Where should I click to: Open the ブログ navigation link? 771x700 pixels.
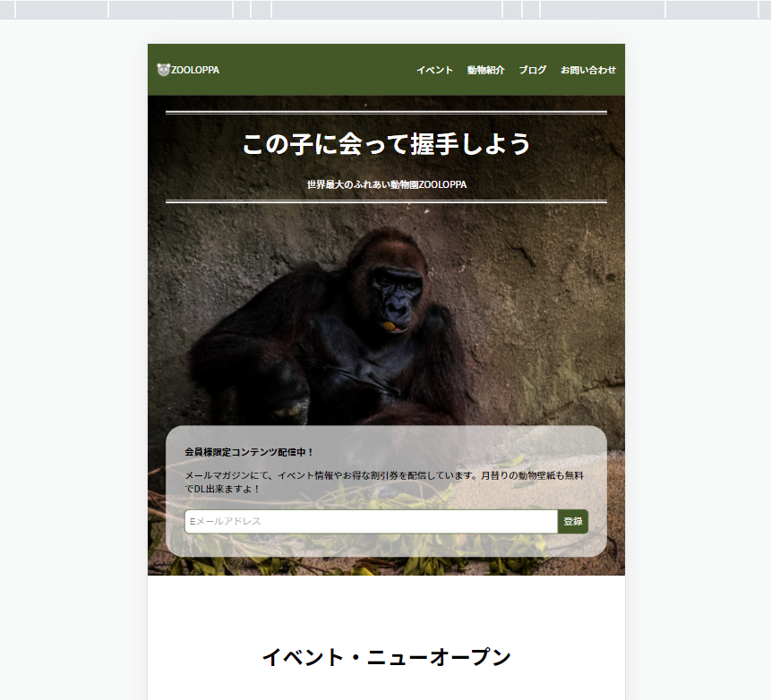tap(533, 70)
